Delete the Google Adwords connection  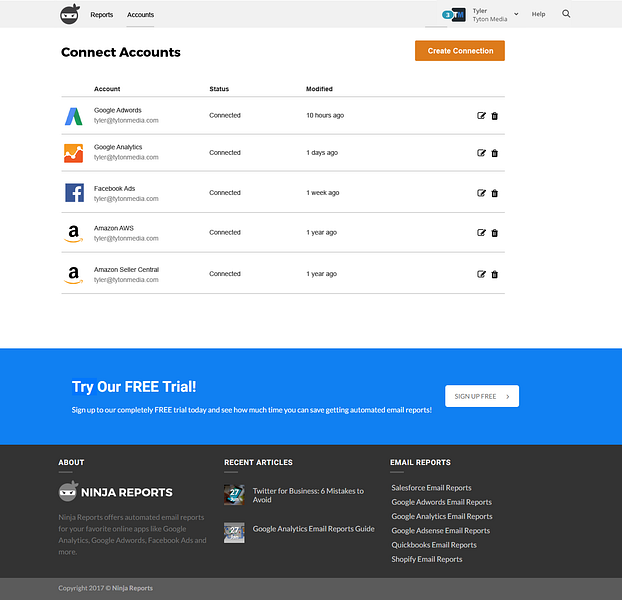point(495,116)
